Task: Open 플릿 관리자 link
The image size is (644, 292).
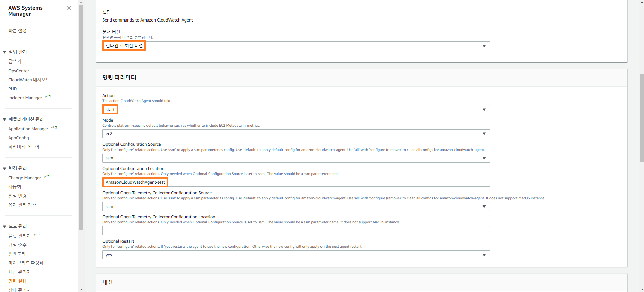Action: pos(20,236)
